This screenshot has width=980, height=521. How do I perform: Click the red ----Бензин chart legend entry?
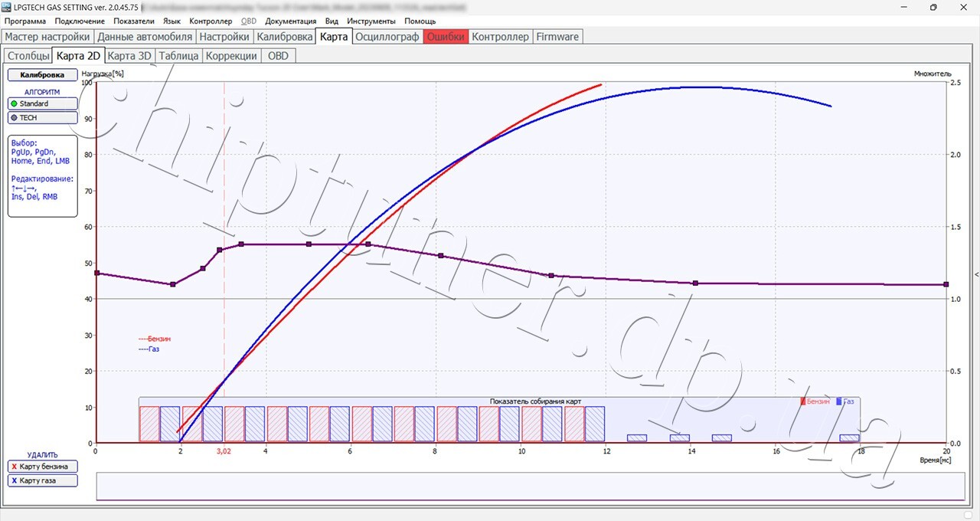click(155, 339)
